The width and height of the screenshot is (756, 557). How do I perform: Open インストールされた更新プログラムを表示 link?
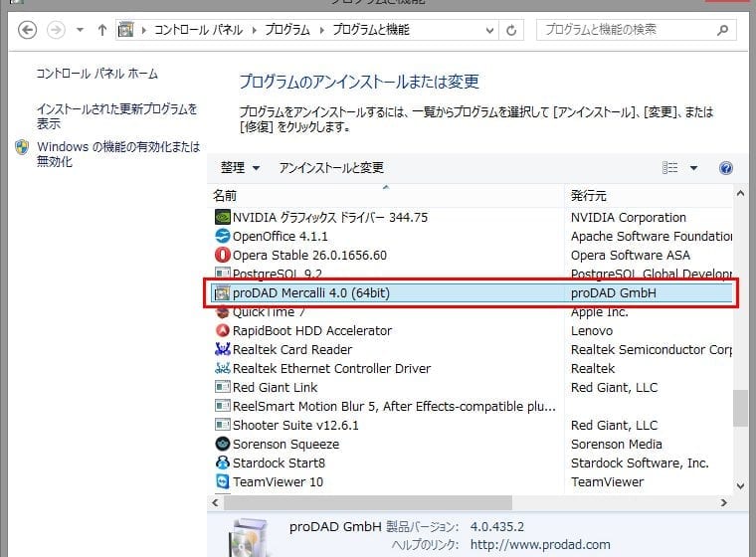click(116, 116)
